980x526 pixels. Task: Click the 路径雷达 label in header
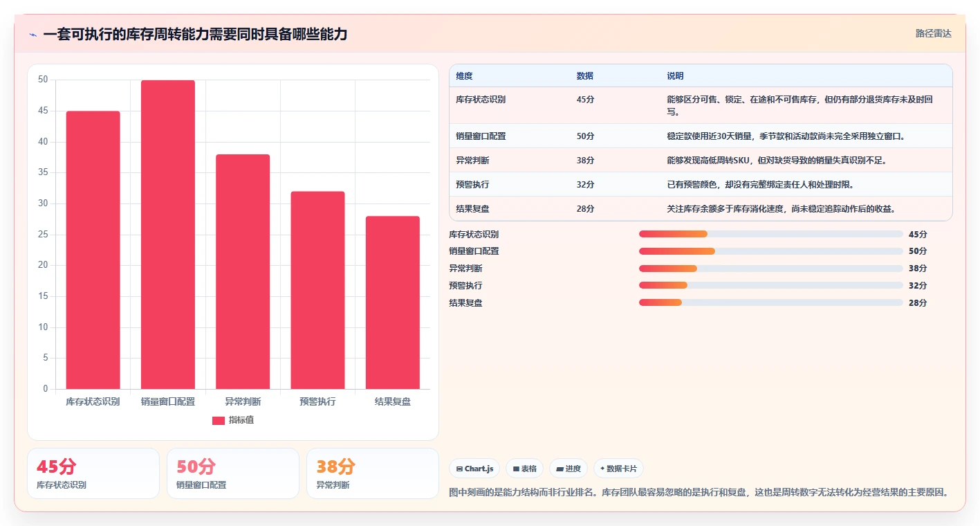(933, 33)
